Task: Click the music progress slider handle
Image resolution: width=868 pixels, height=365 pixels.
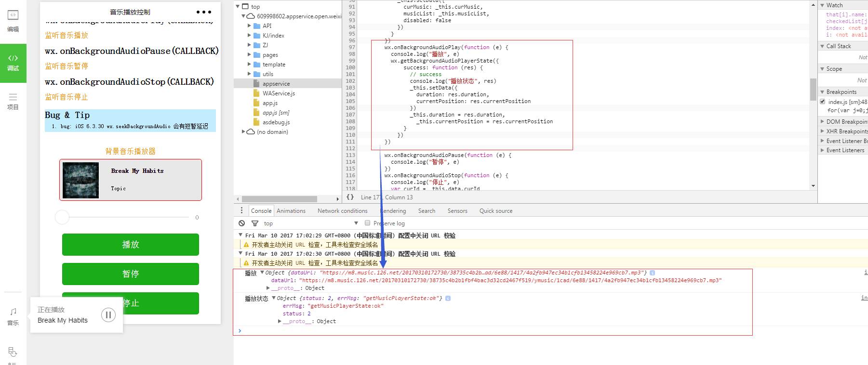Action: [62, 217]
